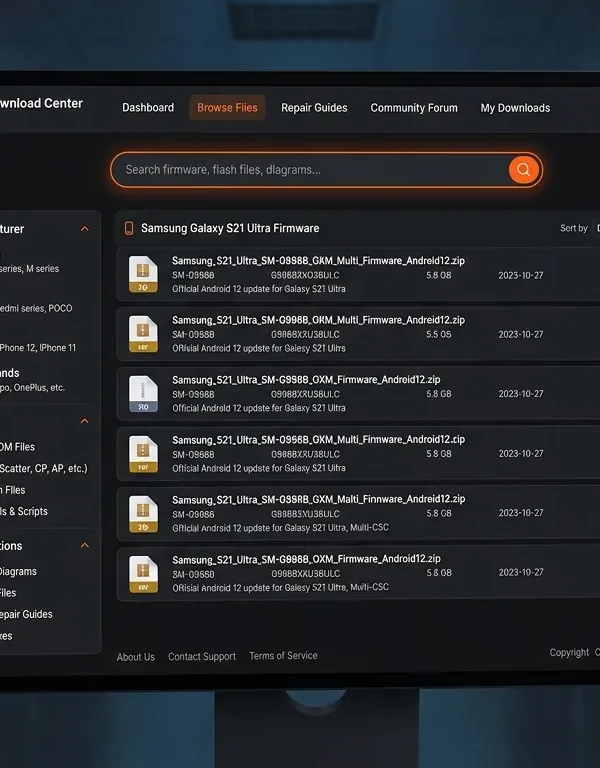Collapse the section containing Diagrams chevron

point(85,545)
